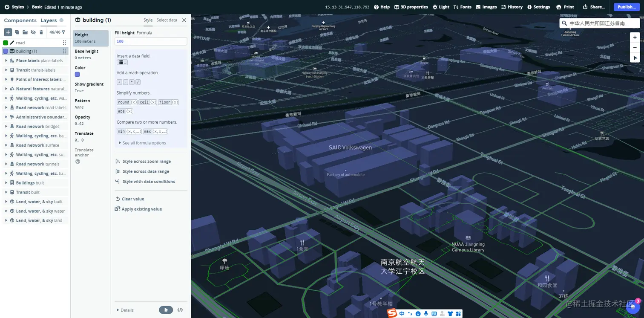The height and width of the screenshot is (318, 644).
Task: Group layers with the folder icon
Action: (x=25, y=32)
